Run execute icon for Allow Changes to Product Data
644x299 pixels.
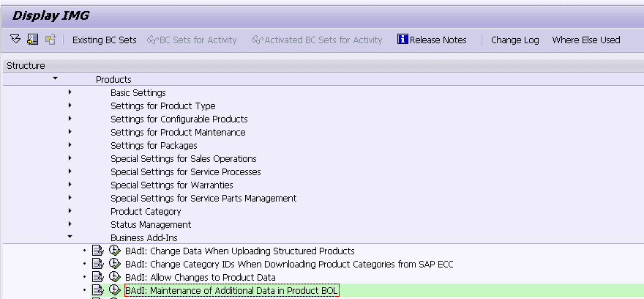(114, 278)
